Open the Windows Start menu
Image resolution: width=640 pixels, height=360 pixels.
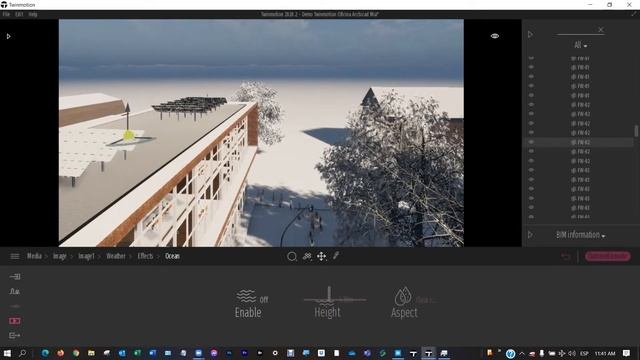[x=7, y=353]
